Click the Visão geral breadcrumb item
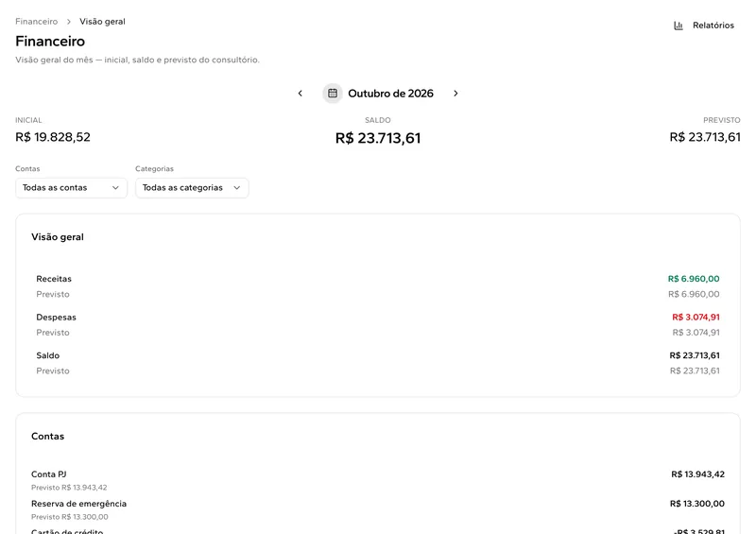Viewport: 756px width, 534px height. tap(102, 22)
